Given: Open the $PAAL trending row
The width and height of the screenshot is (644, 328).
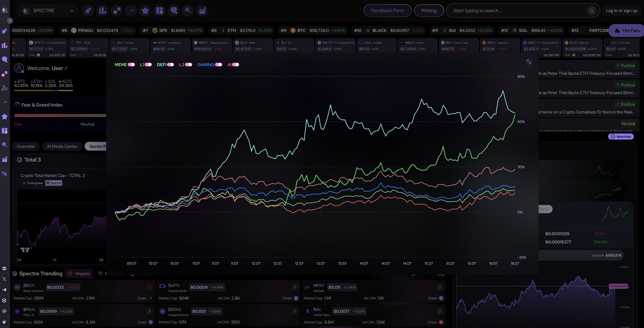Looking at the screenshot, I should click(83, 316).
